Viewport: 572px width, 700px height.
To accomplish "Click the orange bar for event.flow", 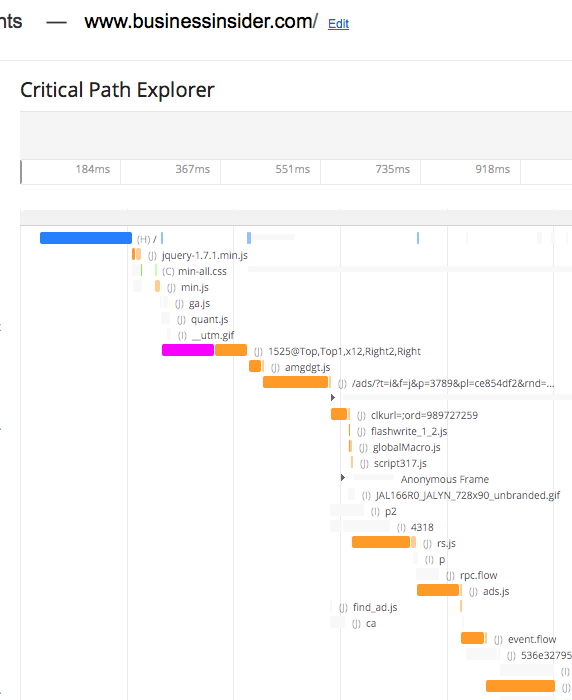I will pos(472,638).
